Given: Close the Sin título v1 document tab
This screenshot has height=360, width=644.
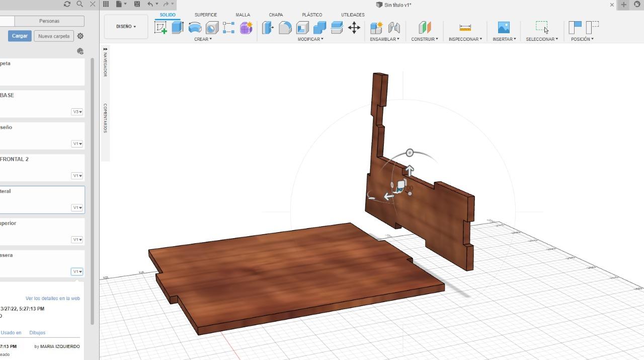Looking at the screenshot, I should click(x=612, y=5).
